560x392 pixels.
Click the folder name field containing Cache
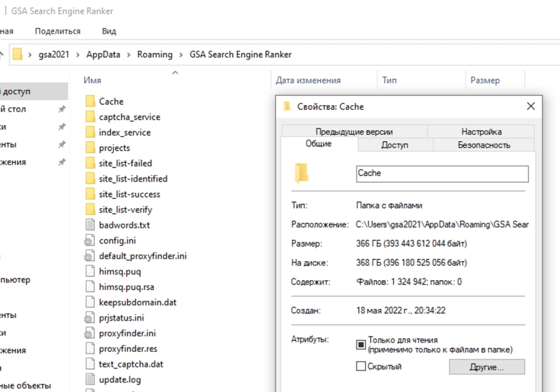click(442, 173)
